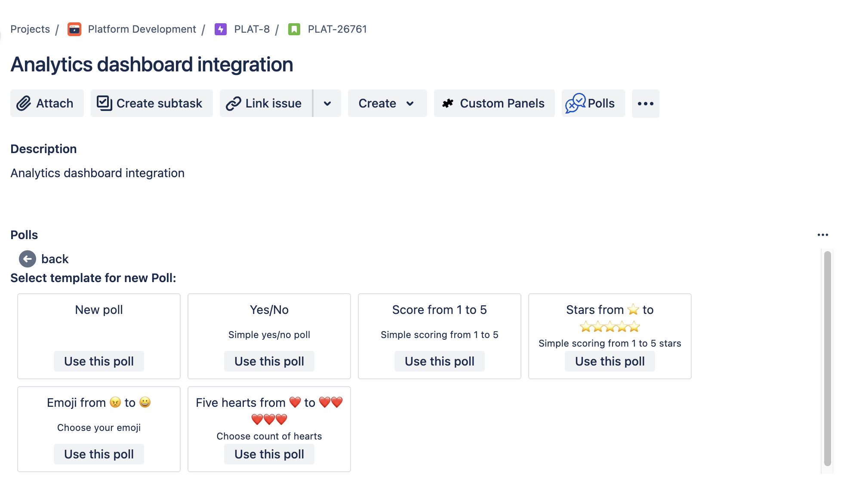Screen dimensions: 850x504
Task: Open the issue more-actions ellipsis menu
Action: (x=645, y=103)
